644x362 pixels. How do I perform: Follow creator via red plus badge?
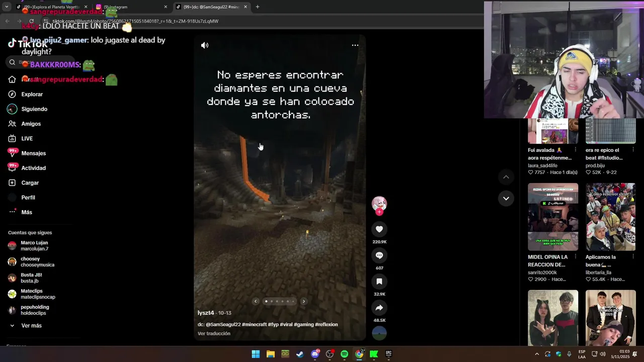pos(379,212)
